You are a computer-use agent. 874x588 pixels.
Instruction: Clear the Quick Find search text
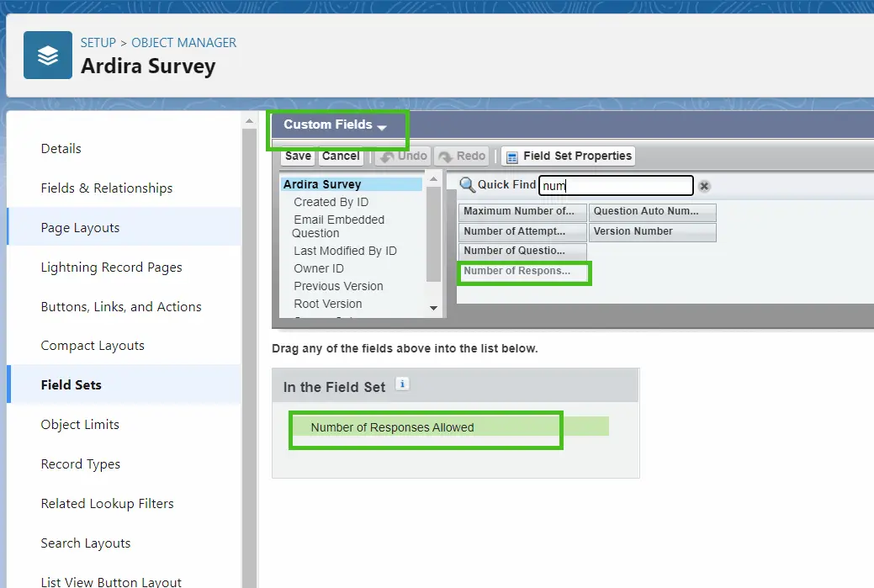704,186
